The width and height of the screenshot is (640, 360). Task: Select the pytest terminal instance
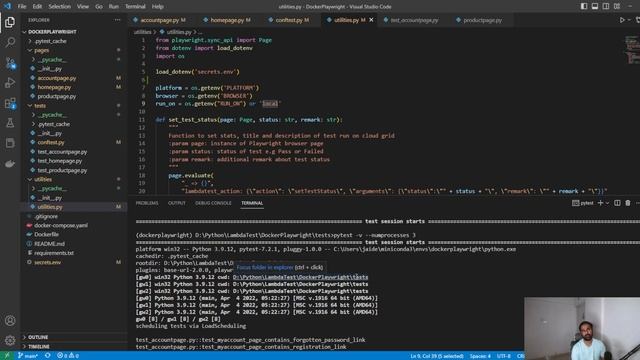(583, 203)
